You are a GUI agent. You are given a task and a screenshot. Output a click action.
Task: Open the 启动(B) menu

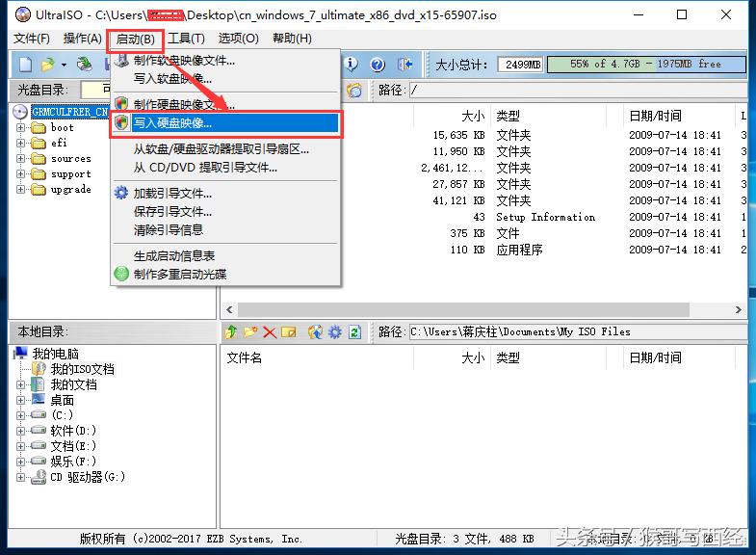click(x=136, y=40)
